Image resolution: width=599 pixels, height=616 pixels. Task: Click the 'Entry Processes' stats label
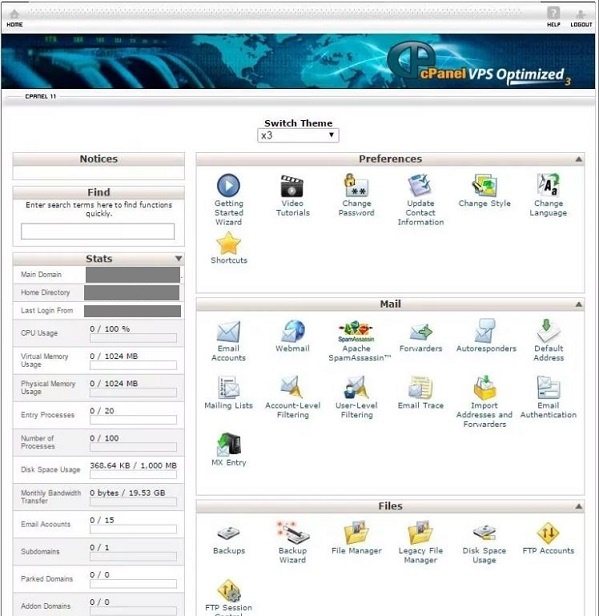(48, 415)
